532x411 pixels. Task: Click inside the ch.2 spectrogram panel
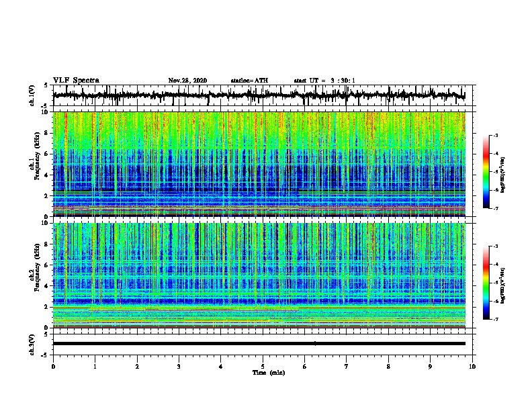click(x=259, y=275)
